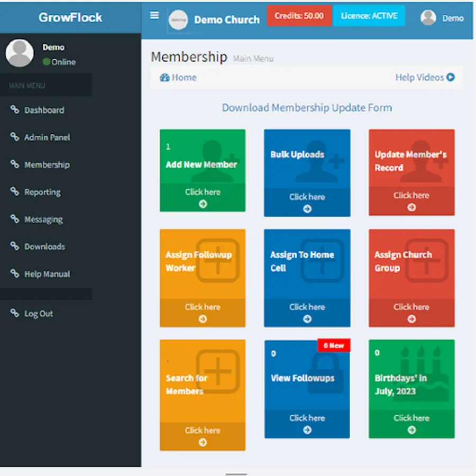The image size is (476, 476).
Task: Click "Click here" under Search for Members
Action: point(203,431)
